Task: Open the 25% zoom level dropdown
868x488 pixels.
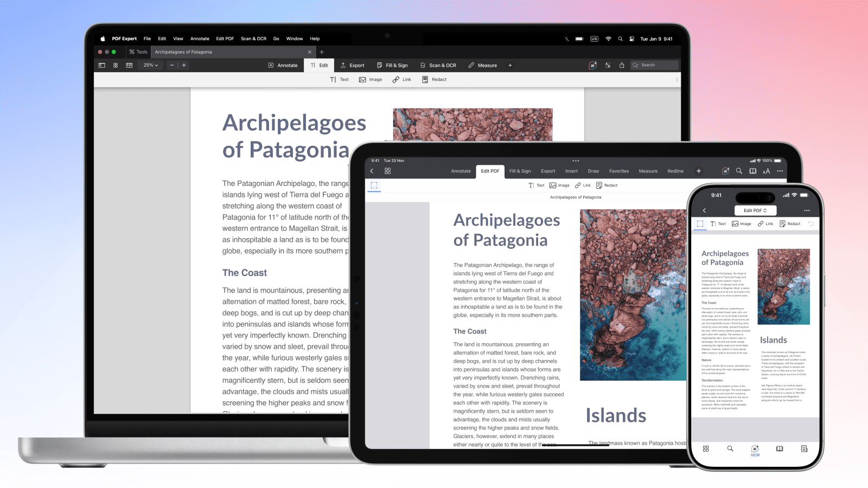Action: [x=150, y=65]
